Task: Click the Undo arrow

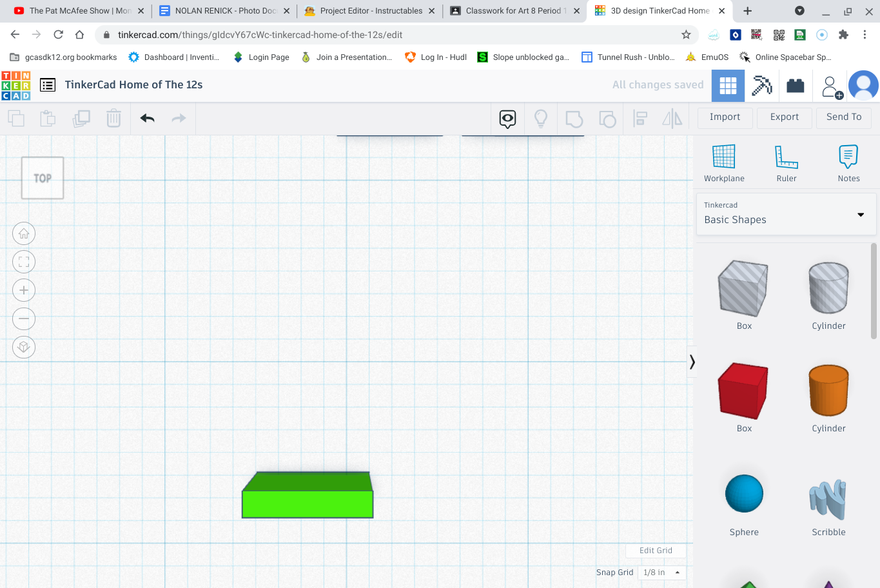Action: pos(146,119)
